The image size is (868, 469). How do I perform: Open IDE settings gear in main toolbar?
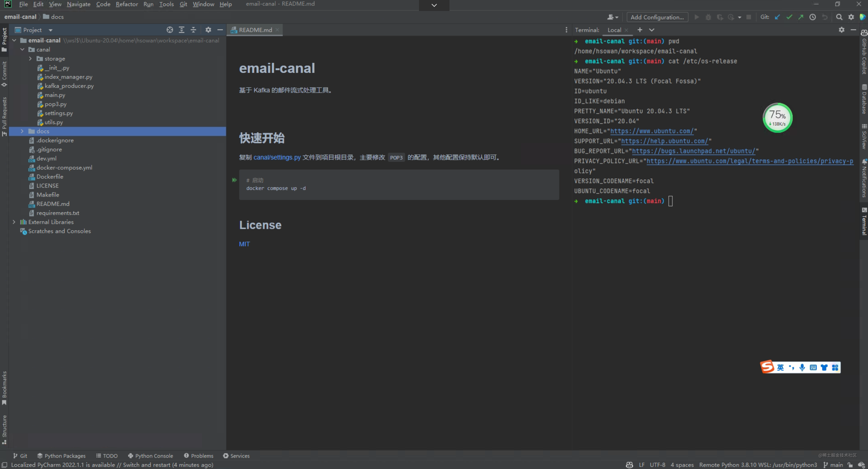click(851, 17)
